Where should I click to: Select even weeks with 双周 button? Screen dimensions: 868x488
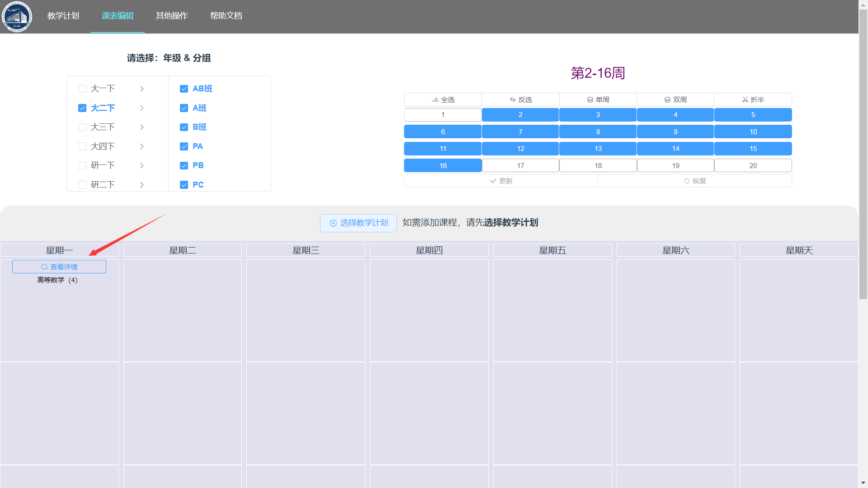click(675, 99)
